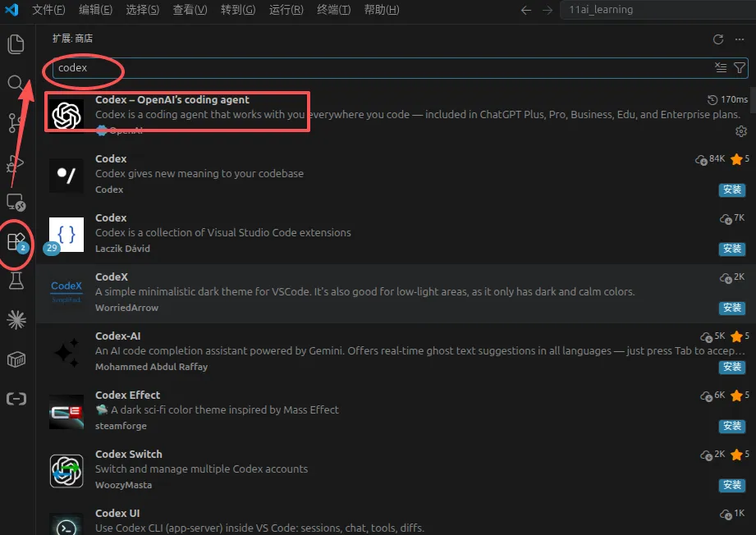
Task: Click the VS Code logo icon
Action: (11, 9)
